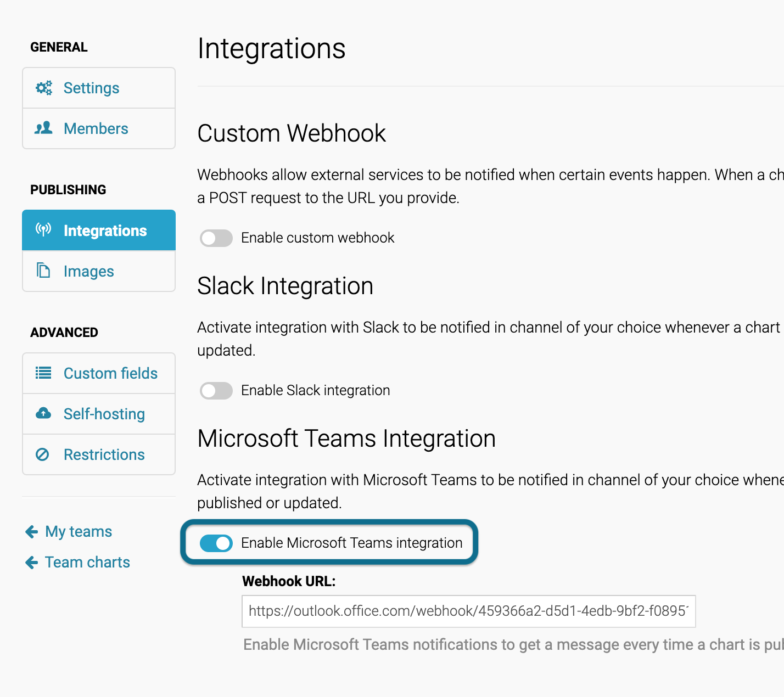Select the Integrations menu item
The image size is (784, 697).
99,230
